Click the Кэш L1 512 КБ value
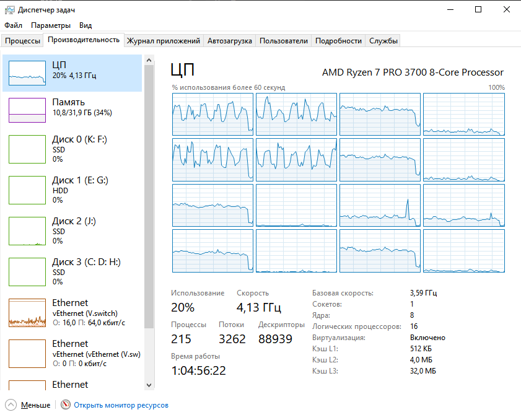The height and width of the screenshot is (420, 521). 421,349
